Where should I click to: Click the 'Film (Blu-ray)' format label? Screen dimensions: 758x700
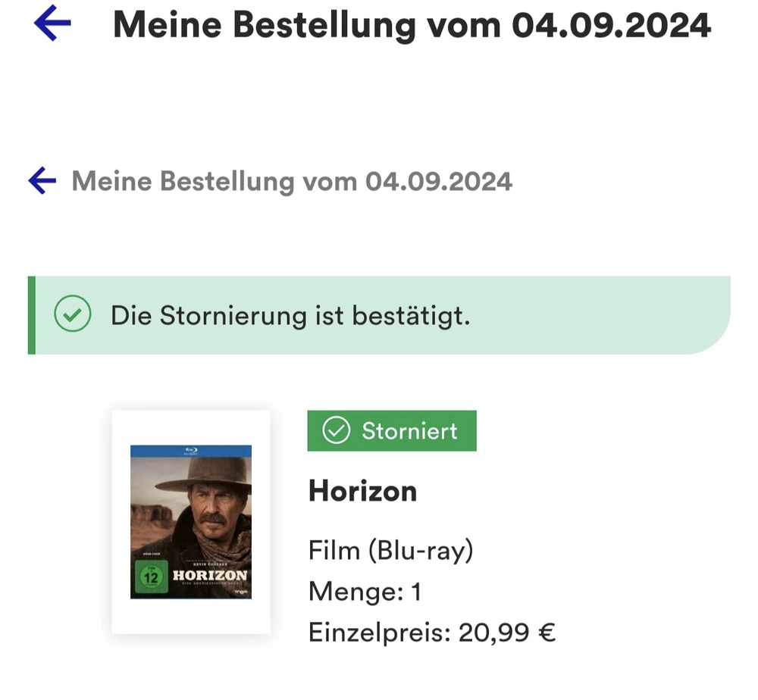[390, 550]
